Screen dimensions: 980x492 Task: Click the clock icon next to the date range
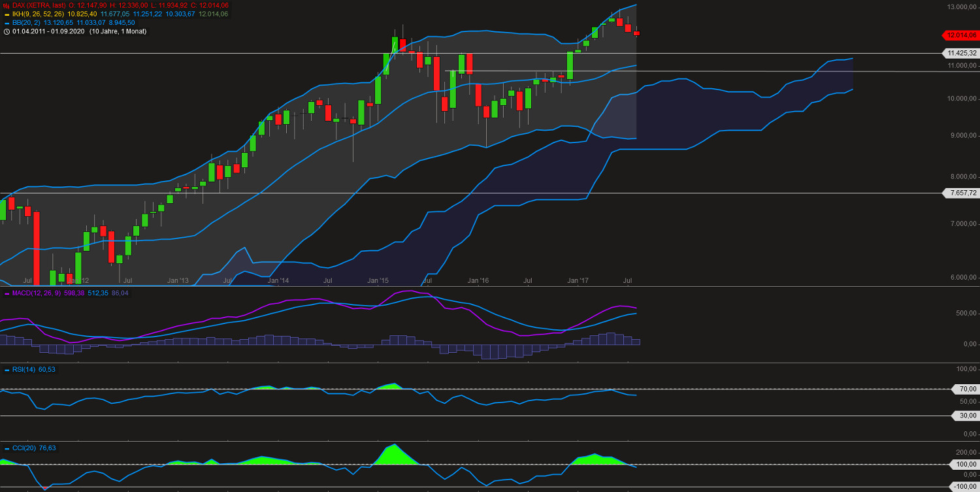coord(6,31)
